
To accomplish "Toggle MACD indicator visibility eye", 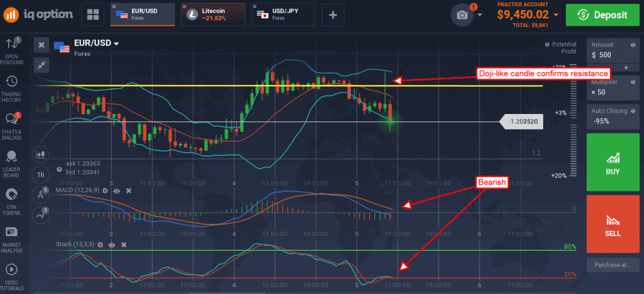I will 117,191.
